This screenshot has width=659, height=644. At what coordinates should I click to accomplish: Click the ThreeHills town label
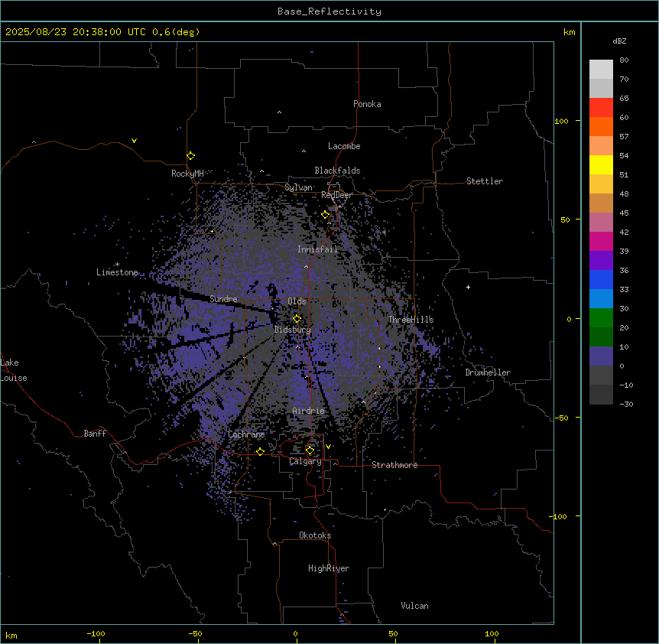click(x=411, y=320)
